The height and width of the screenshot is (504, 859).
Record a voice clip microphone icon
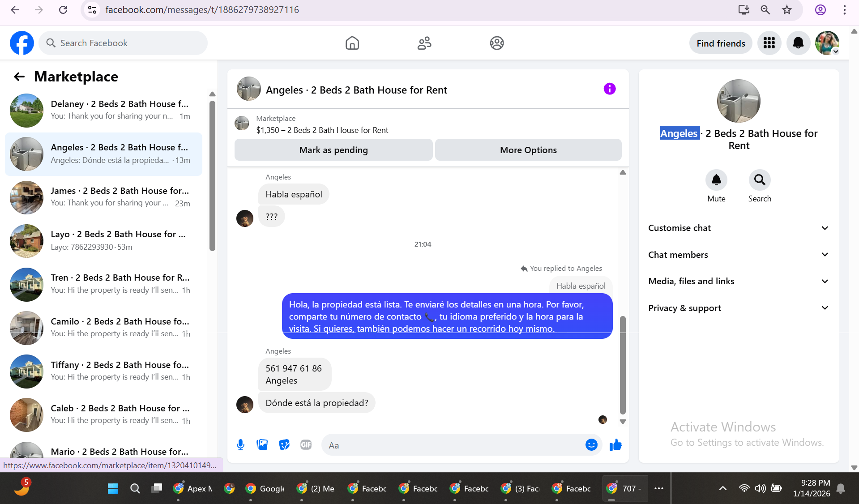[x=240, y=445]
